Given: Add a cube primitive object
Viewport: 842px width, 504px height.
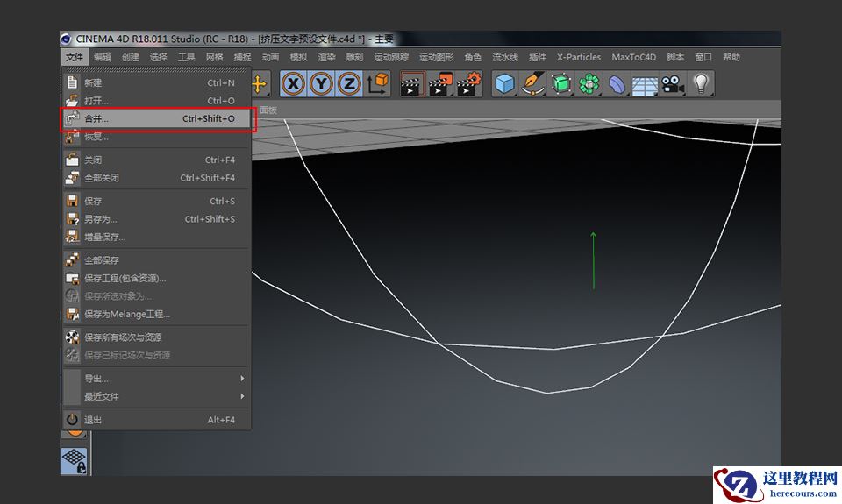Looking at the screenshot, I should pyautogui.click(x=505, y=84).
